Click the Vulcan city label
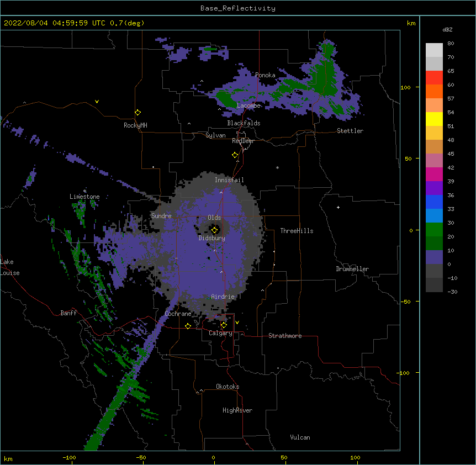 [x=300, y=437]
